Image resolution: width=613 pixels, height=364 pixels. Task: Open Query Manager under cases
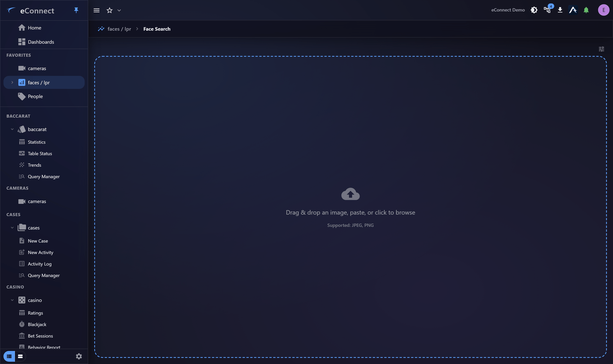tap(44, 275)
